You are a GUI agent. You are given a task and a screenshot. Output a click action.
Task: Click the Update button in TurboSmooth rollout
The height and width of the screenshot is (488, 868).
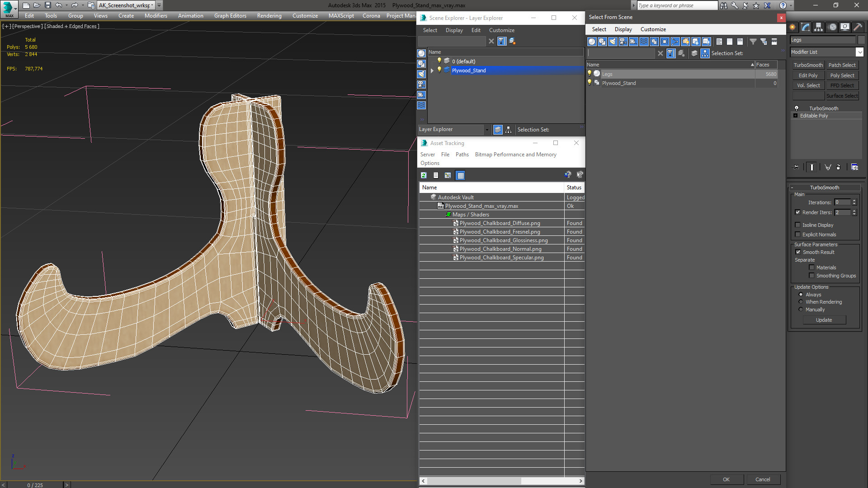824,320
